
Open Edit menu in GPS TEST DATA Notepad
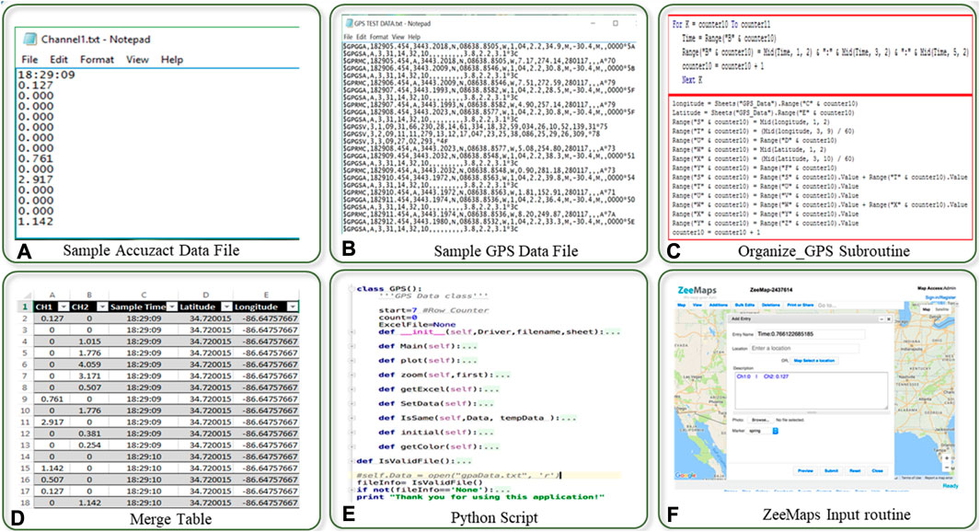pyautogui.click(x=361, y=37)
